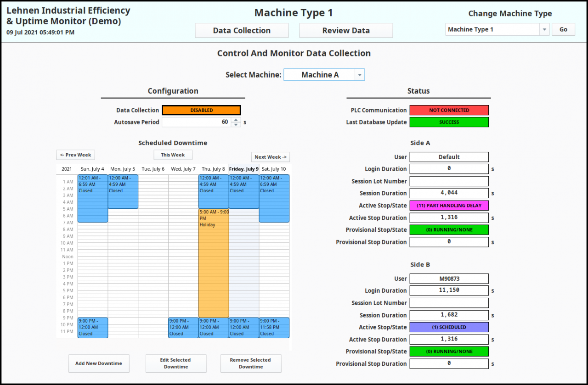Click the Side A Session Lot Number field
The height and width of the screenshot is (385, 588).
(449, 181)
